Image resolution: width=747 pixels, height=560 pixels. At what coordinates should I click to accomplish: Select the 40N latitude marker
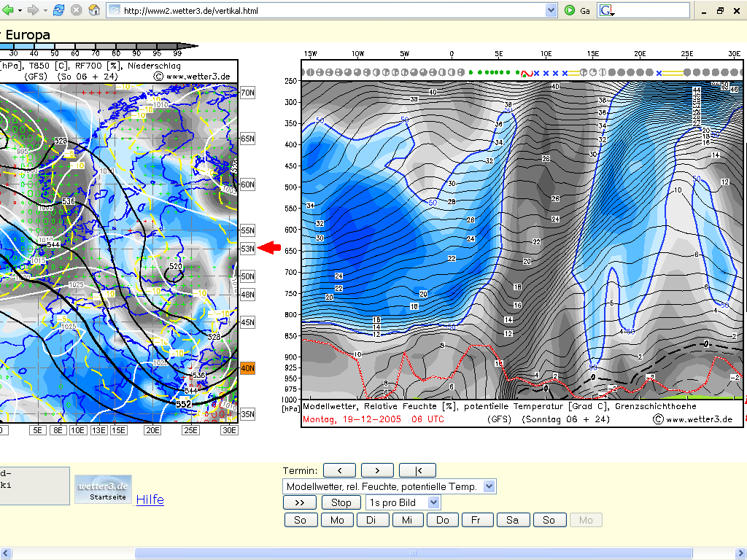pos(248,368)
